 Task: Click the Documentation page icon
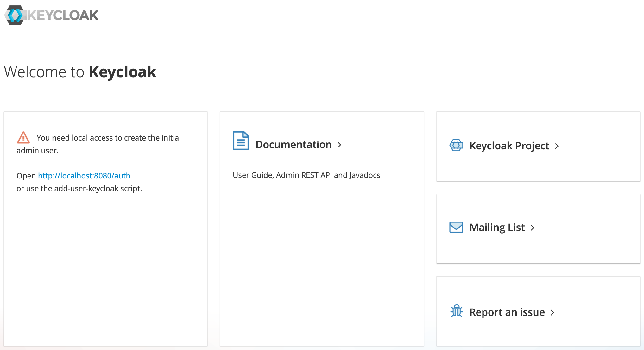point(241,141)
